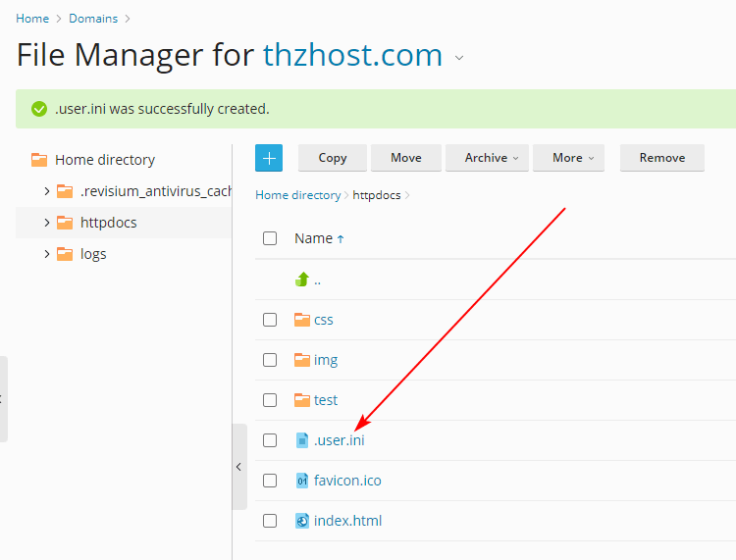
Task: Open the Archive dropdown menu
Action: click(487, 158)
